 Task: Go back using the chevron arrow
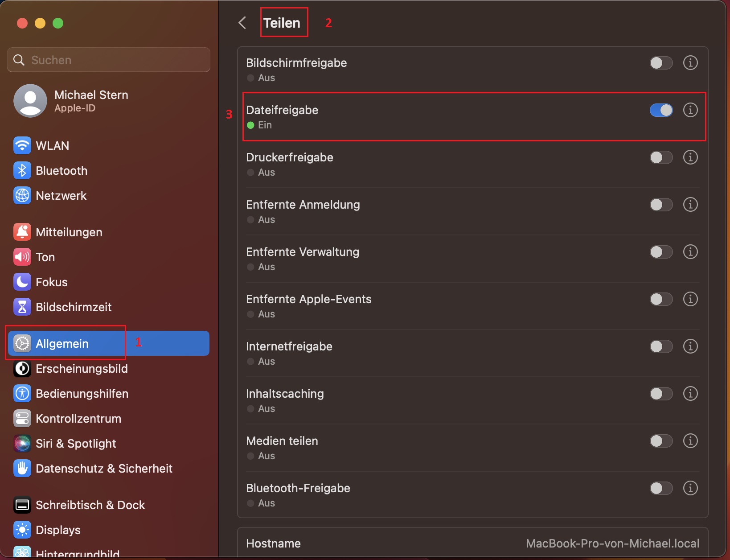(242, 23)
